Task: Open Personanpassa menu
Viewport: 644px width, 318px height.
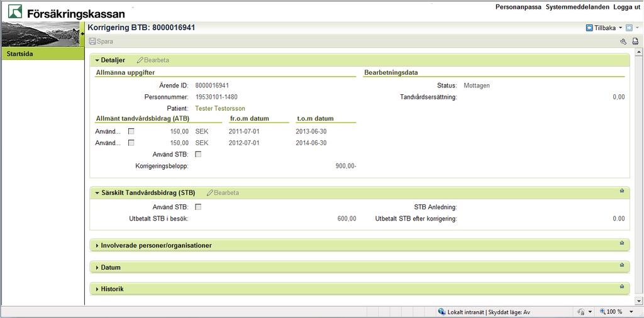Action: point(518,7)
